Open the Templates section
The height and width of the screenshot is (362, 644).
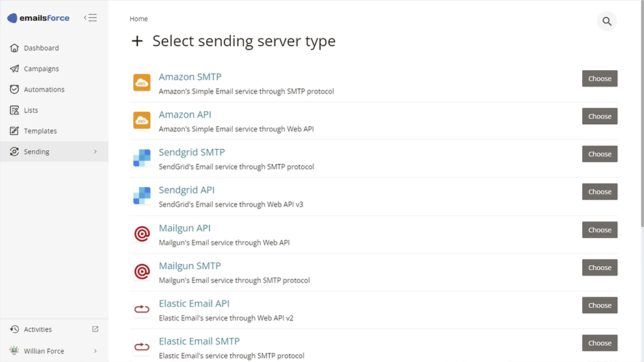[x=40, y=131]
